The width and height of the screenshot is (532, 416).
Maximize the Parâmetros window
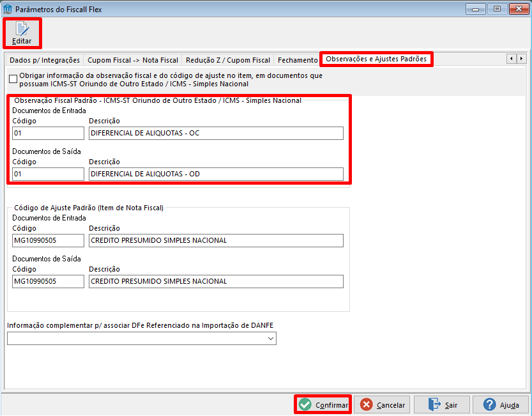coord(497,9)
